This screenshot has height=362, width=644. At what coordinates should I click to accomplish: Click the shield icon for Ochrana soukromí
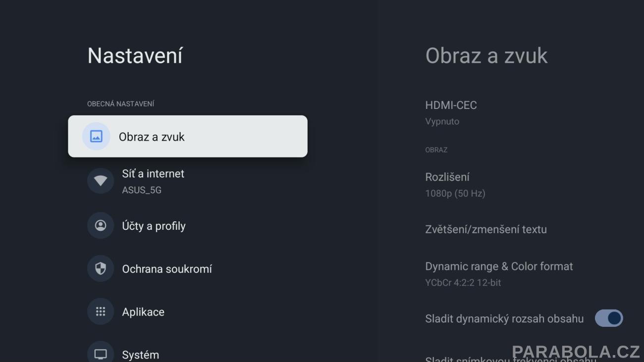click(x=101, y=269)
